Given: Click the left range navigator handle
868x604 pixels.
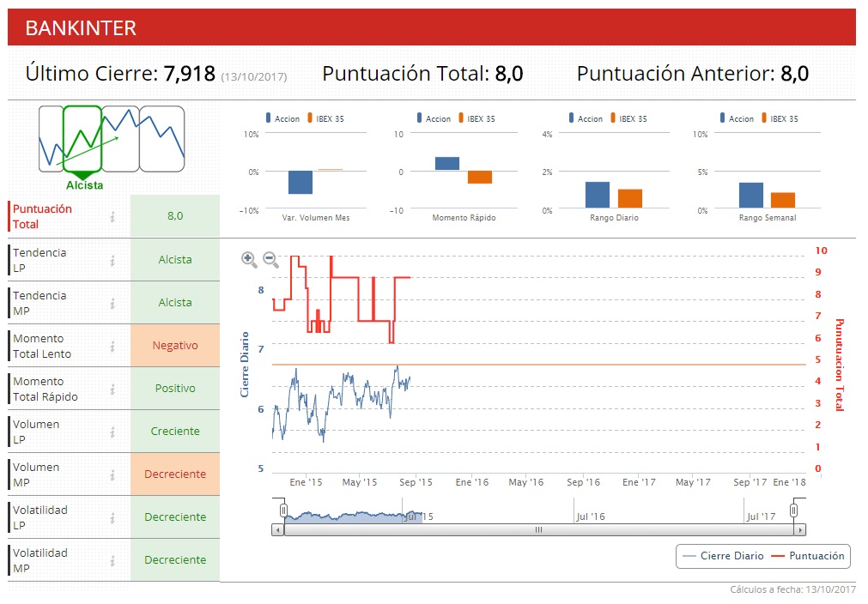Looking at the screenshot, I should (x=283, y=510).
